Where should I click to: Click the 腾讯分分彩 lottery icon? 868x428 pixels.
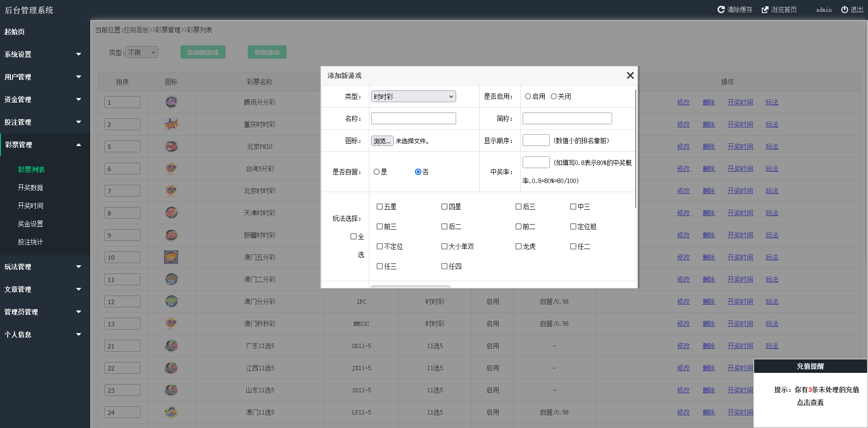pos(171,102)
